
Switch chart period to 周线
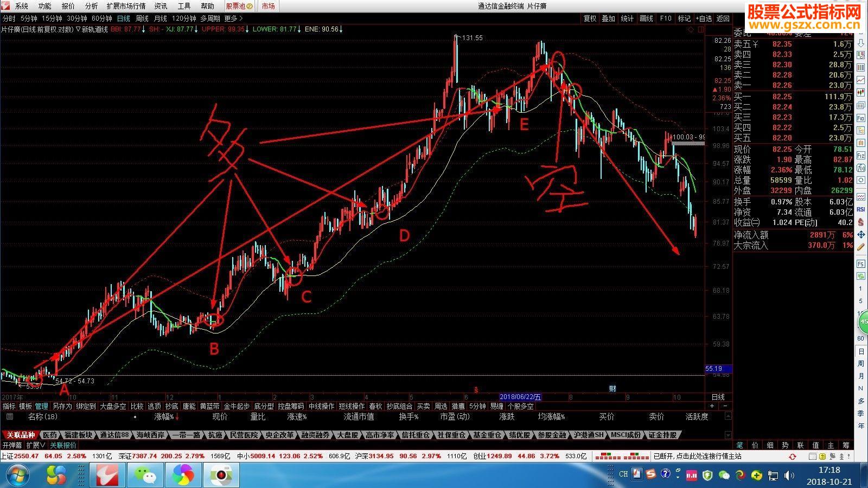tap(142, 18)
